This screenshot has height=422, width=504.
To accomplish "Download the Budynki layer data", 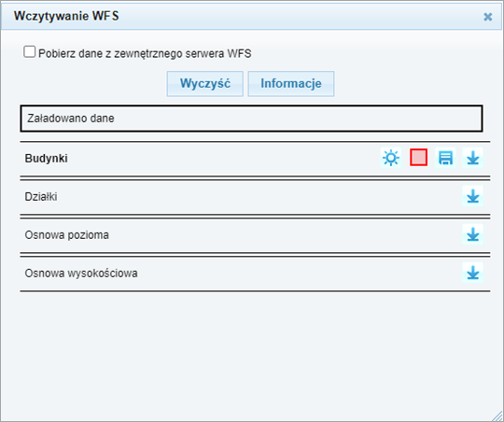I will pyautogui.click(x=473, y=158).
